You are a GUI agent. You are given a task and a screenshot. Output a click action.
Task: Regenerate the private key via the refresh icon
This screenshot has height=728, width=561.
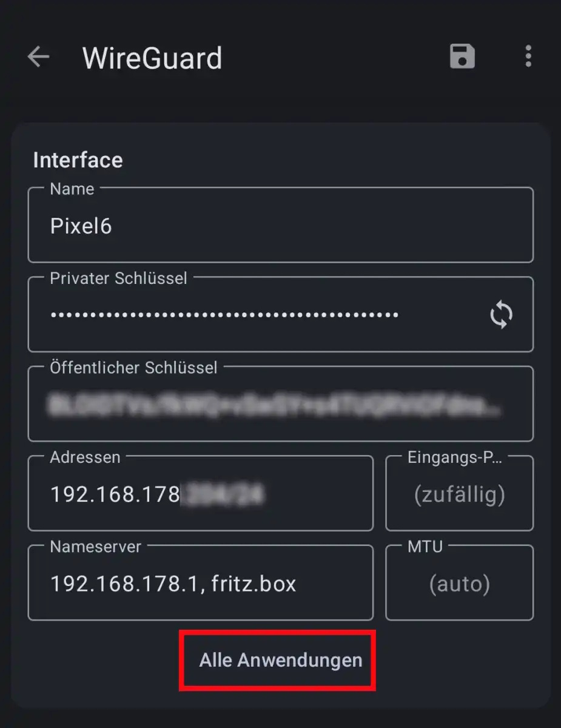pyautogui.click(x=502, y=315)
